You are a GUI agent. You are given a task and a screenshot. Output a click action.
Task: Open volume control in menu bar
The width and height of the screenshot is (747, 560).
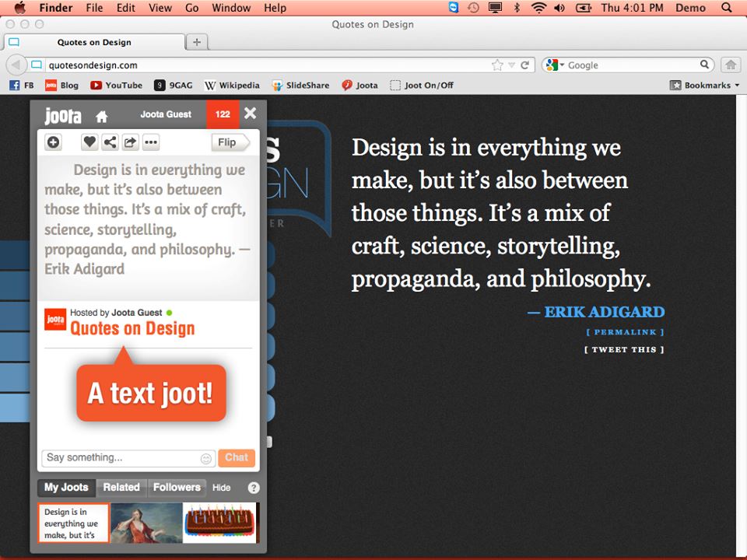pyautogui.click(x=559, y=8)
